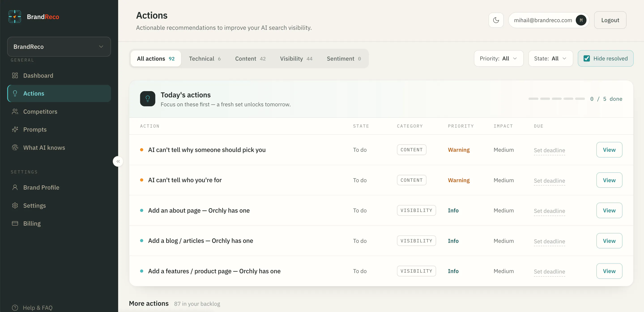Click the CONTENT tag on 'why someone should pick you'
The image size is (644, 312).
[x=412, y=150]
